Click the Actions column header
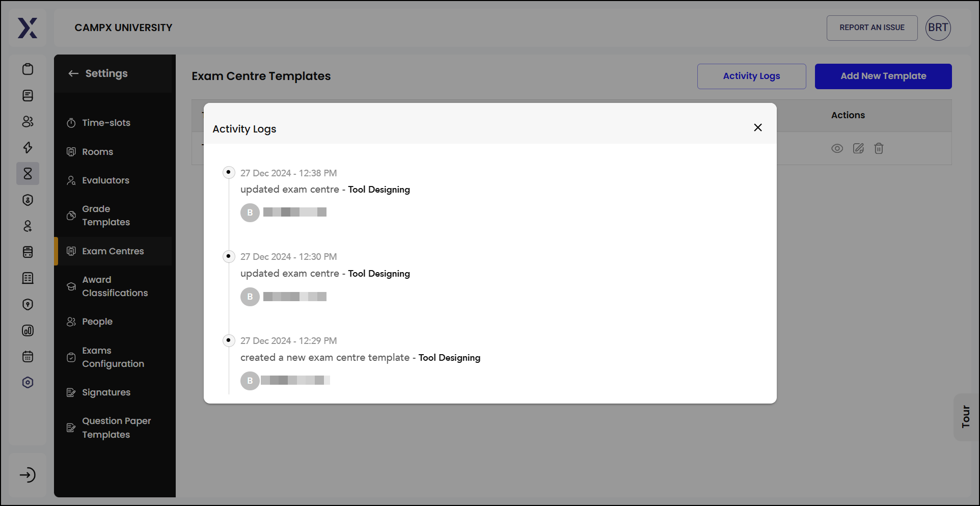Image resolution: width=980 pixels, height=506 pixels. (848, 115)
